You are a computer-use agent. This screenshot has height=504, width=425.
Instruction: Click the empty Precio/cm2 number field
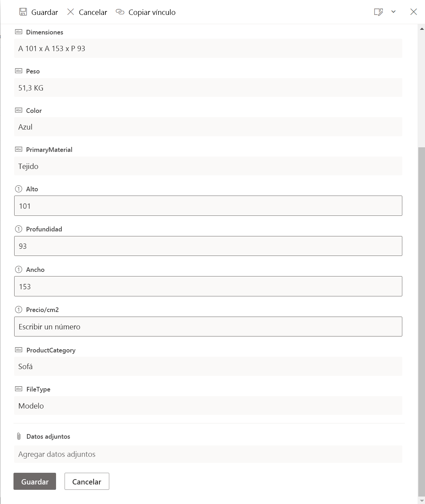208,327
